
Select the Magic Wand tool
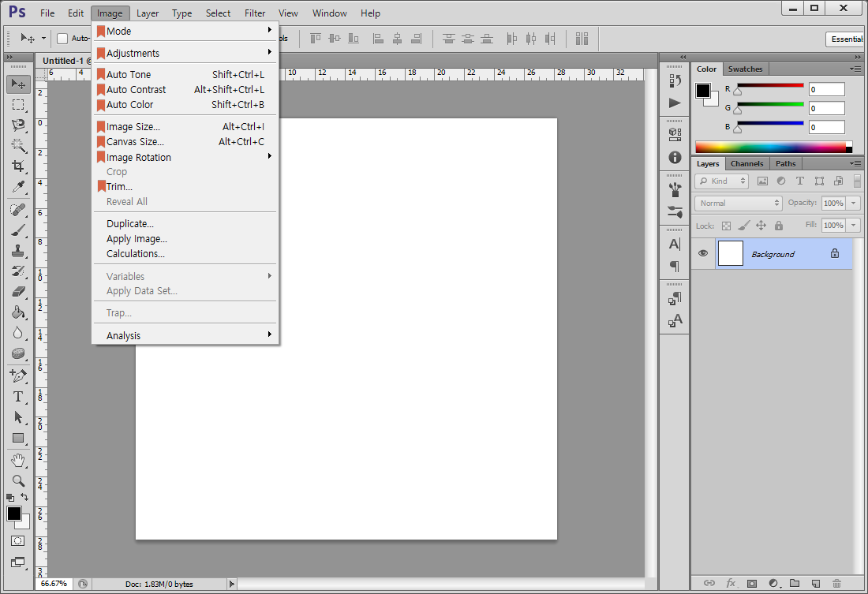[x=18, y=146]
